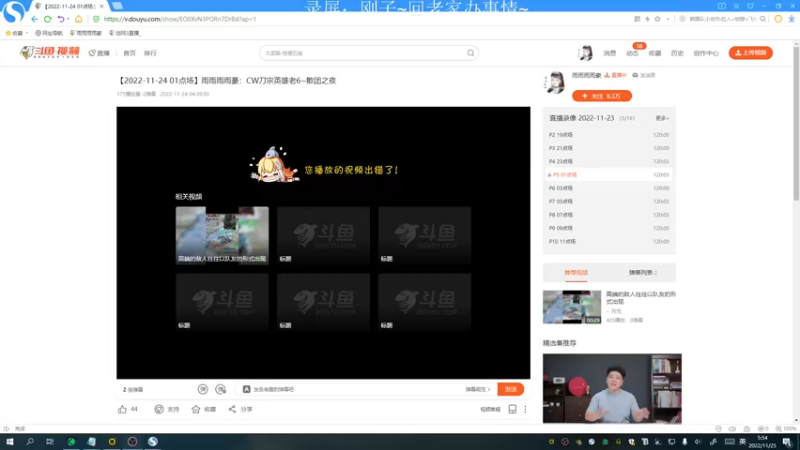Open the 网址导航 bookmark
The width and height of the screenshot is (800, 450).
[48, 33]
